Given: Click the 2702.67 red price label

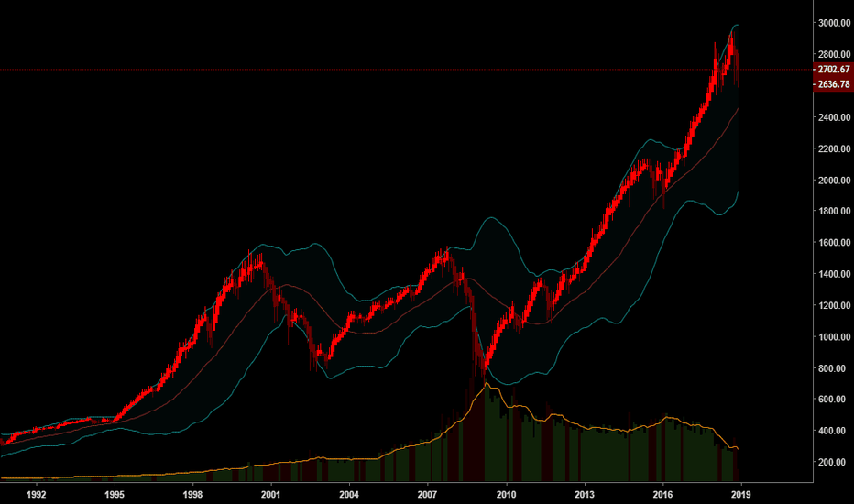Looking at the screenshot, I should 833,70.
